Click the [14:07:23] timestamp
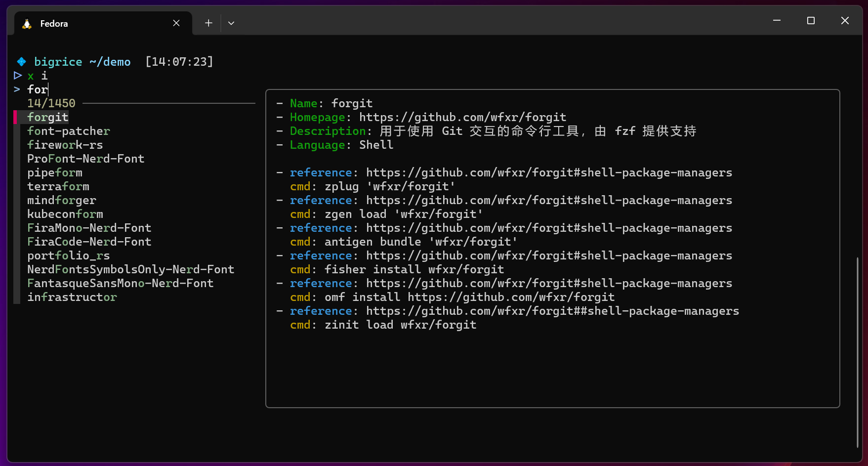Viewport: 868px width, 466px height. coord(179,62)
